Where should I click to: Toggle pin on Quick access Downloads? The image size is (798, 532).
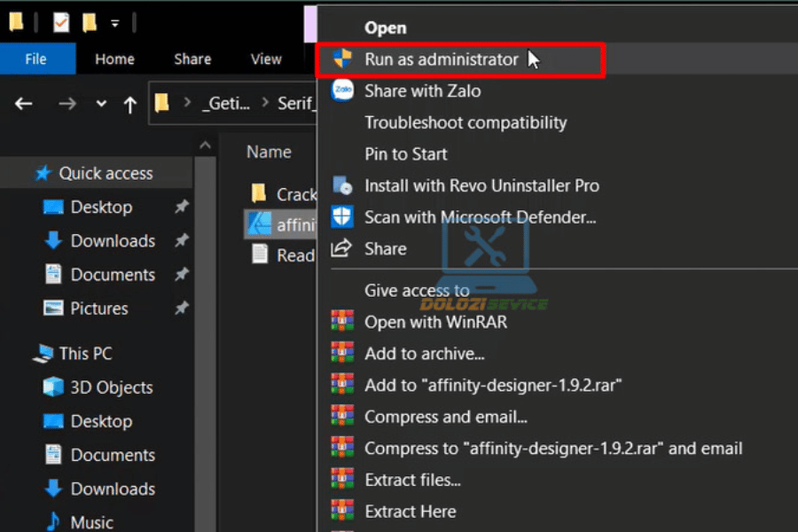tap(182, 240)
